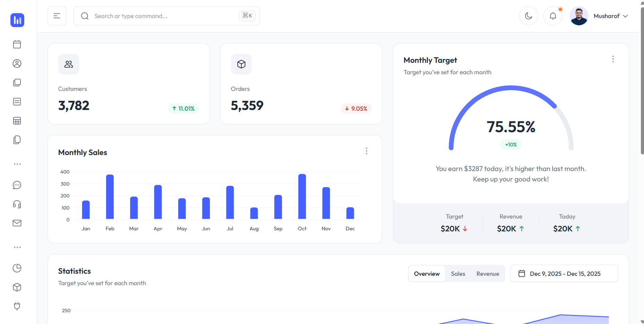The image size is (644, 324).
Task: Enable dark mode with the moon icon
Action: pos(529,16)
